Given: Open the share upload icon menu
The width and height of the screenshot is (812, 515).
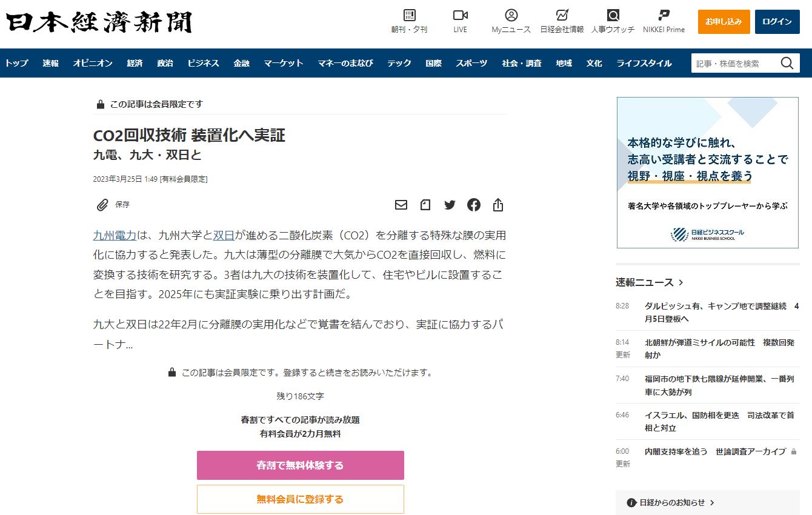Looking at the screenshot, I should (x=498, y=205).
